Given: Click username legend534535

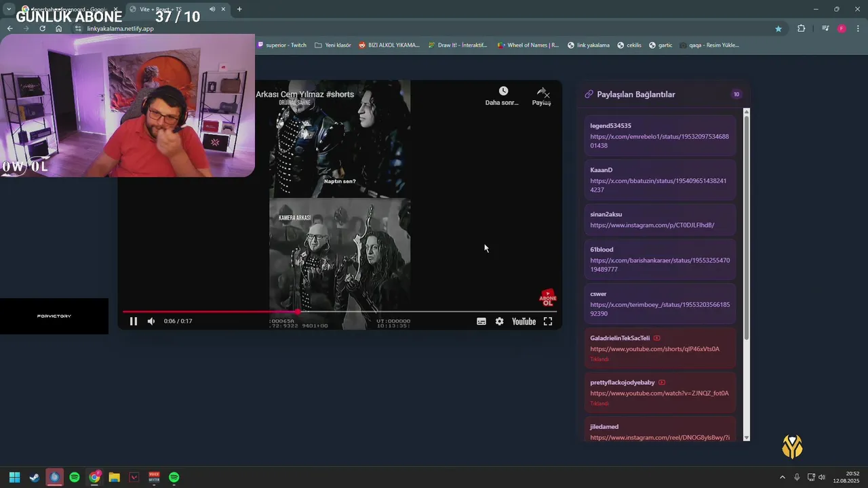Looking at the screenshot, I should tap(611, 126).
